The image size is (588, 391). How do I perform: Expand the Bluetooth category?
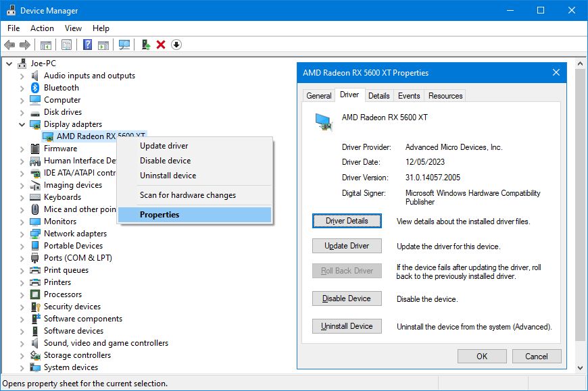(x=22, y=88)
